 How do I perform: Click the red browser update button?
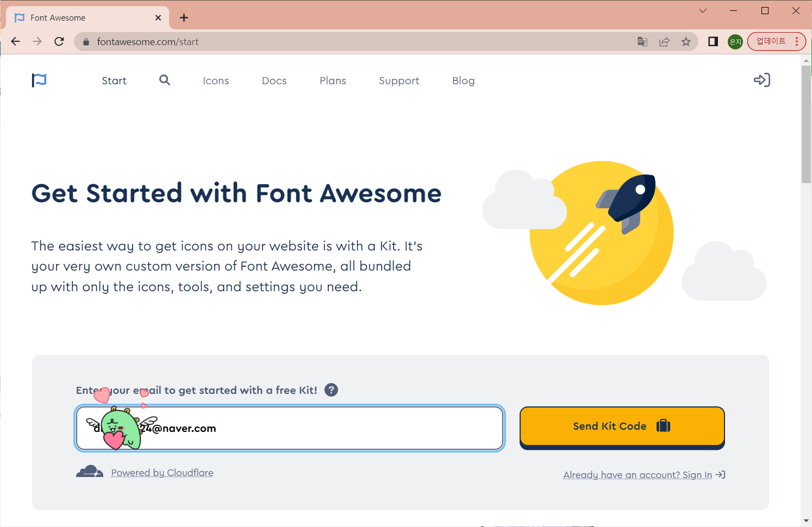point(776,41)
